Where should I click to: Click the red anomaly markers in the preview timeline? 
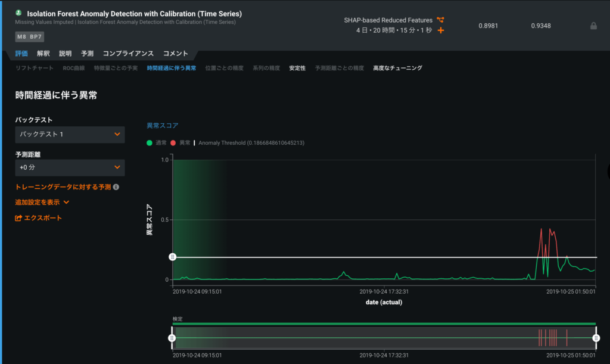point(549,338)
